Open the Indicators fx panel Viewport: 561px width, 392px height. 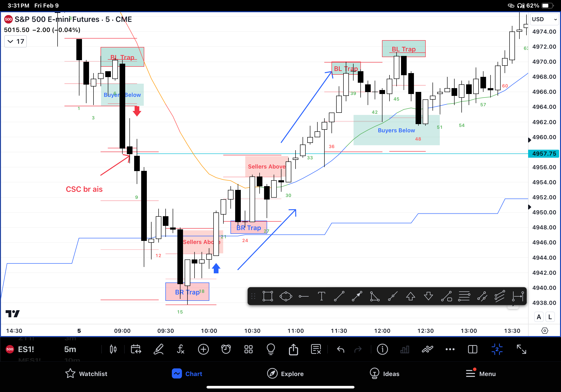pyautogui.click(x=181, y=349)
